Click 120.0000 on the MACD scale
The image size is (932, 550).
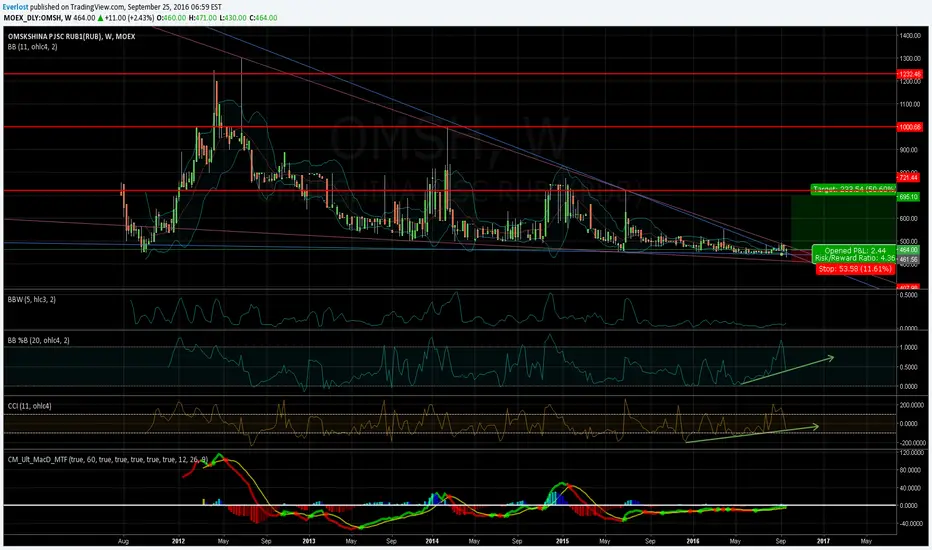coord(912,453)
